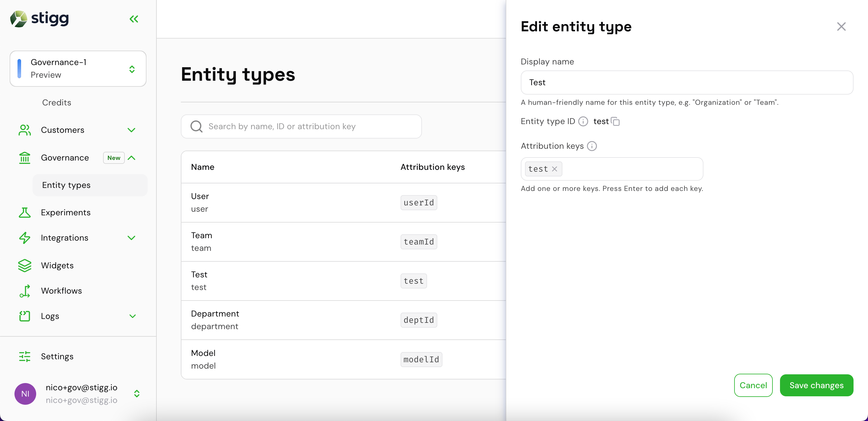This screenshot has height=421, width=868.
Task: Click the Experiments flask icon
Action: (x=25, y=213)
